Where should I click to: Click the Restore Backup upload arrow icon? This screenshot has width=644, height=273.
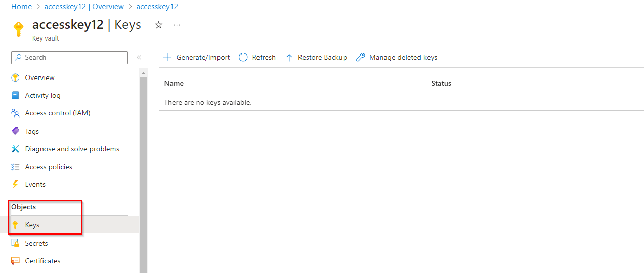(x=289, y=57)
